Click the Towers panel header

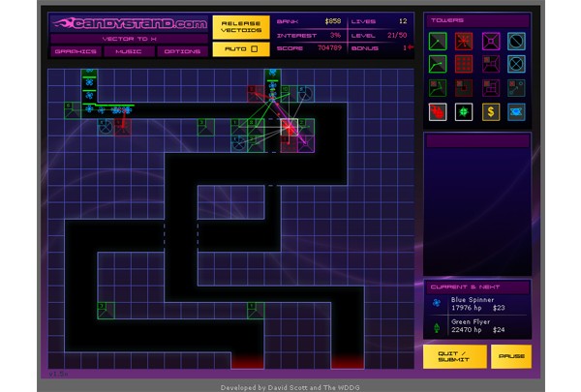pos(477,20)
